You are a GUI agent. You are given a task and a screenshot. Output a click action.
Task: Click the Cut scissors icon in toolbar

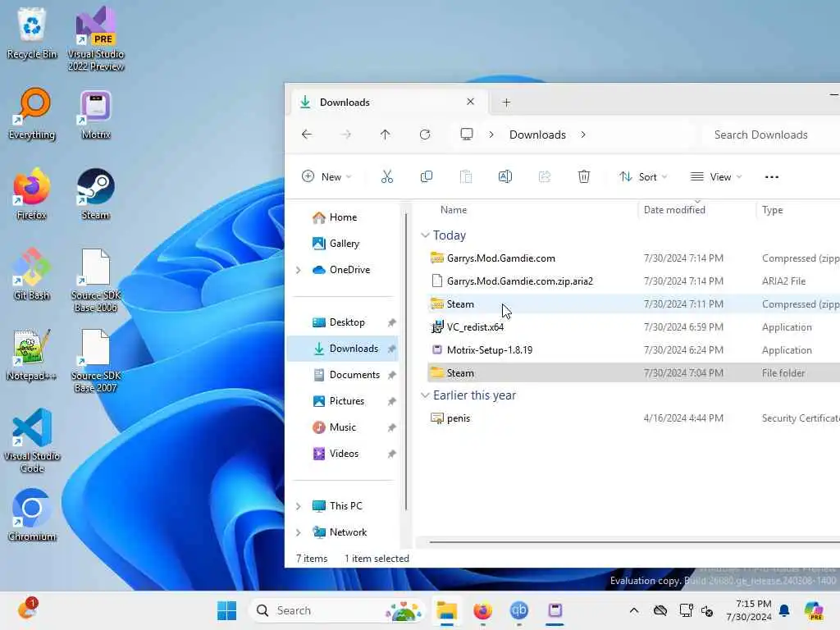tap(387, 177)
